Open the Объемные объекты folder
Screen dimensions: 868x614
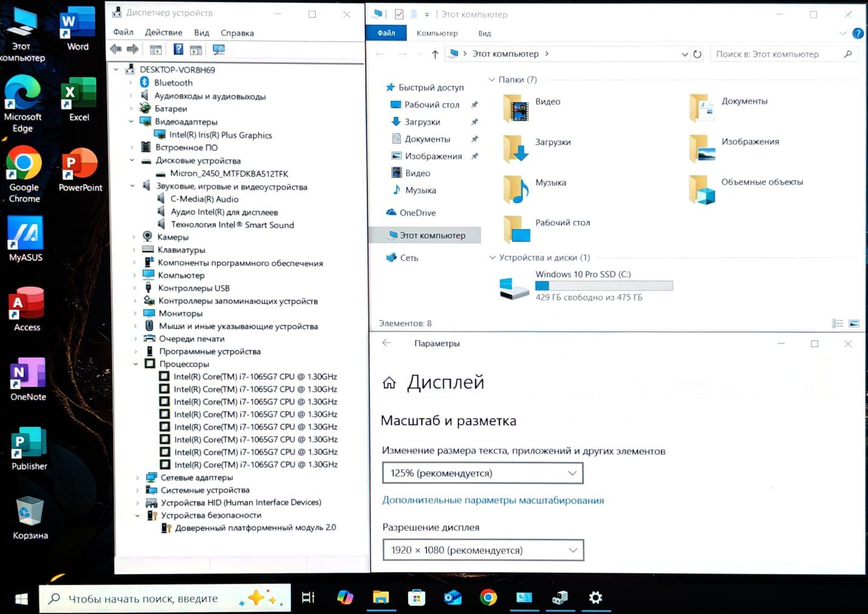[x=746, y=189]
